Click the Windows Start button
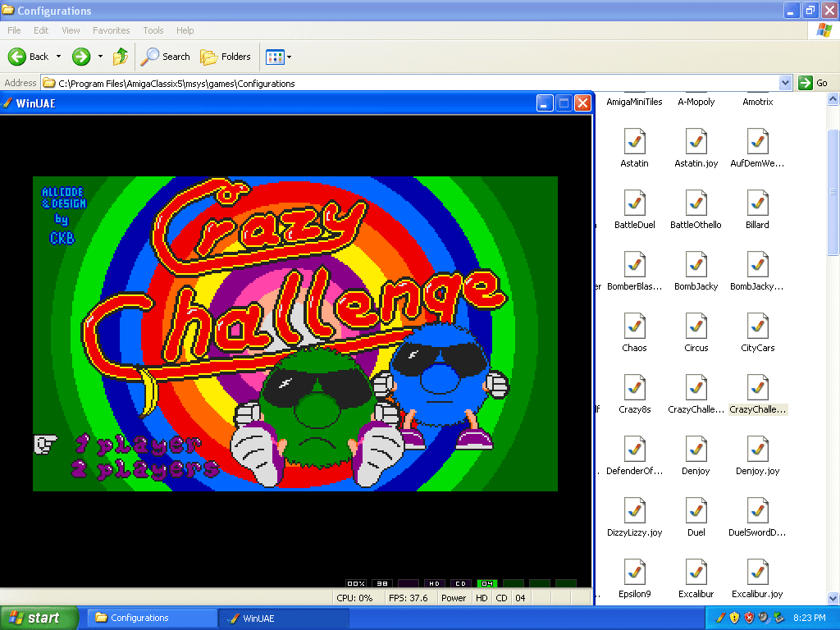Screen dimensions: 840x630 39,618
